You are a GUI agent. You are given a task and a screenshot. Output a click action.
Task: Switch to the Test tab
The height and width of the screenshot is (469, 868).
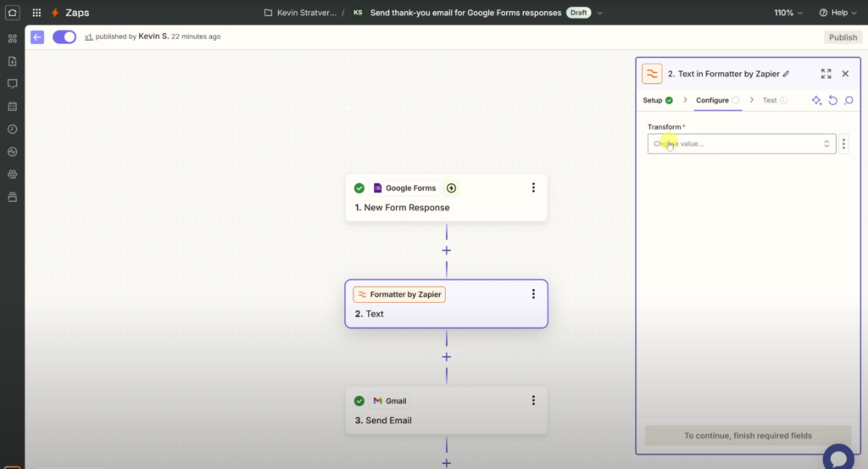pos(775,100)
